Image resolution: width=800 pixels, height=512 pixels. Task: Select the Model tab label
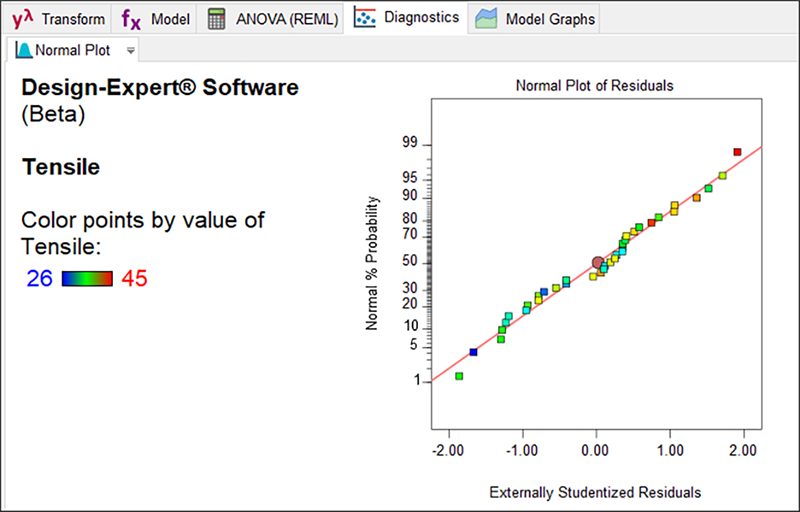170,18
